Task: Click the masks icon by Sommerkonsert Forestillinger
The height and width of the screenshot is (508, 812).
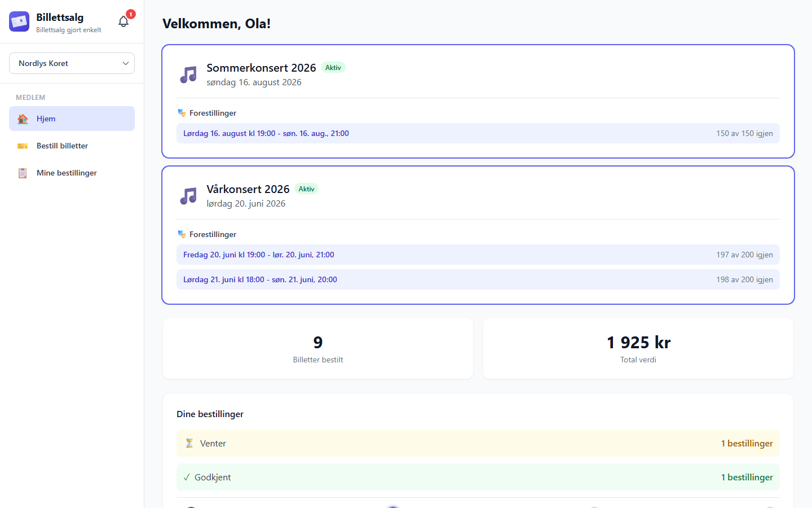Action: tap(182, 113)
